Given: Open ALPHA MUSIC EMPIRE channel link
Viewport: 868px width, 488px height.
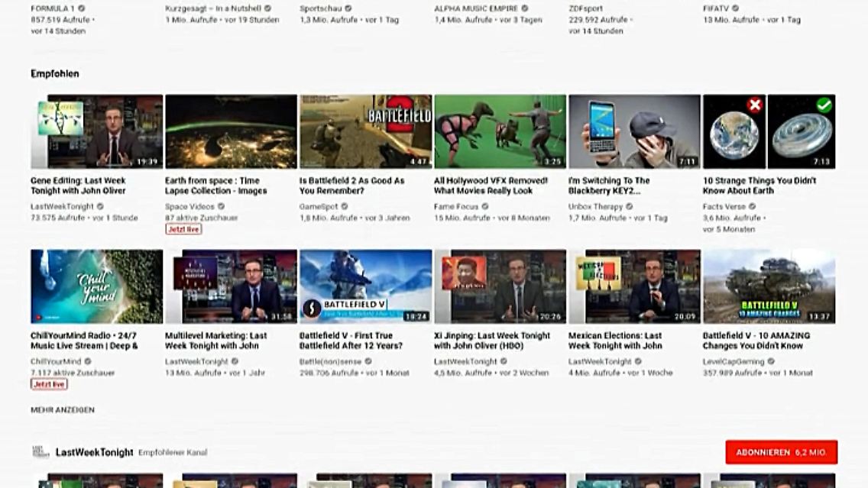Looking at the screenshot, I should point(476,8).
